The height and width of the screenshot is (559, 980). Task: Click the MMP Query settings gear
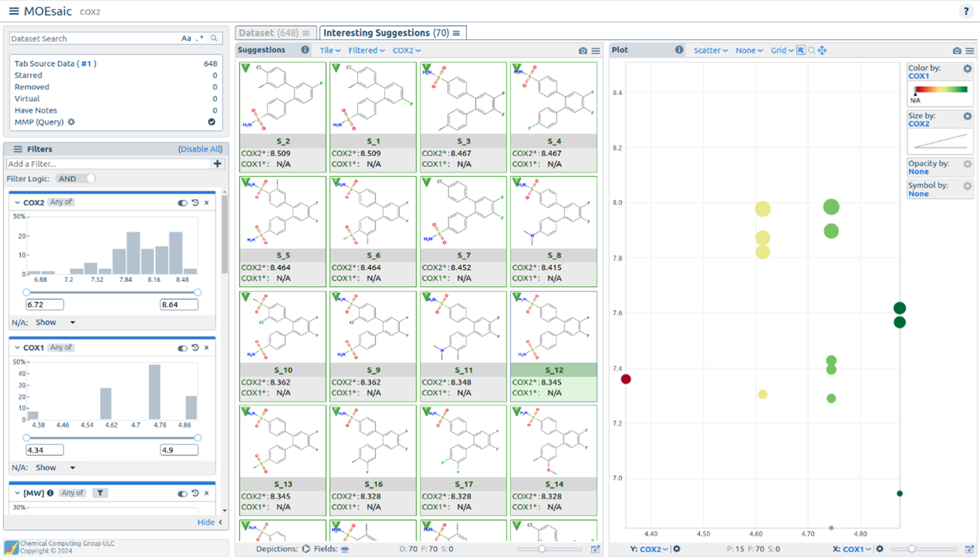[72, 122]
